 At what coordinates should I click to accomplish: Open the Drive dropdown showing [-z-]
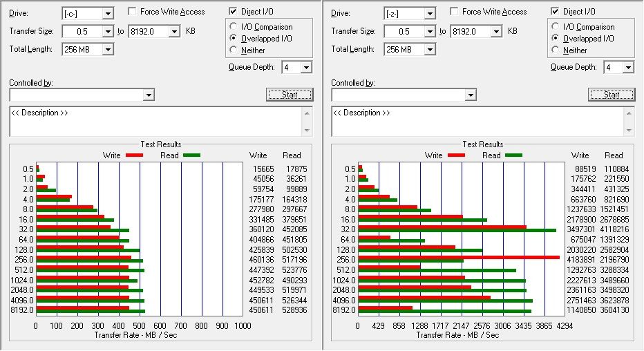(429, 14)
